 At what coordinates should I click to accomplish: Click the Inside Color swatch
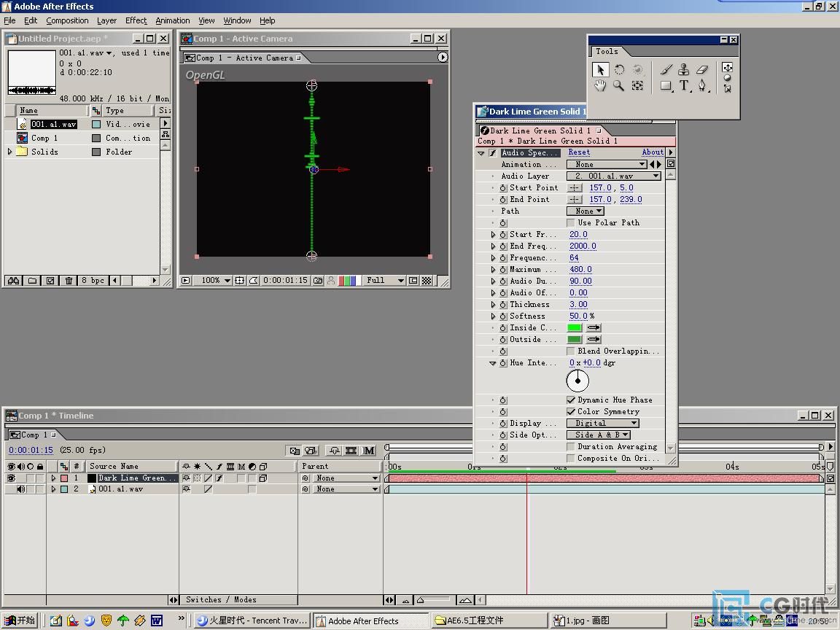point(575,327)
